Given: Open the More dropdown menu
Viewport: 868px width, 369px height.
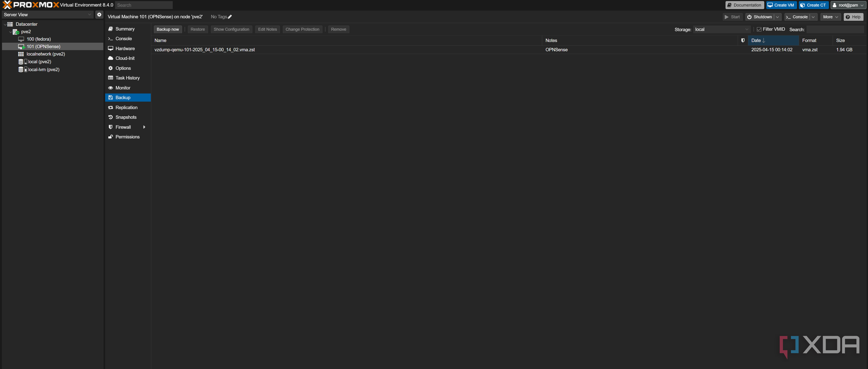Looking at the screenshot, I should pos(830,17).
